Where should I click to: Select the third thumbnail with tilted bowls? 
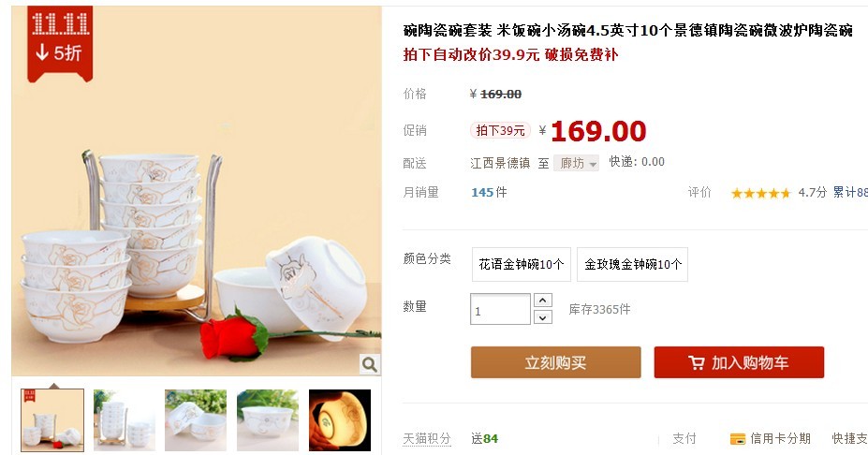[x=196, y=420]
